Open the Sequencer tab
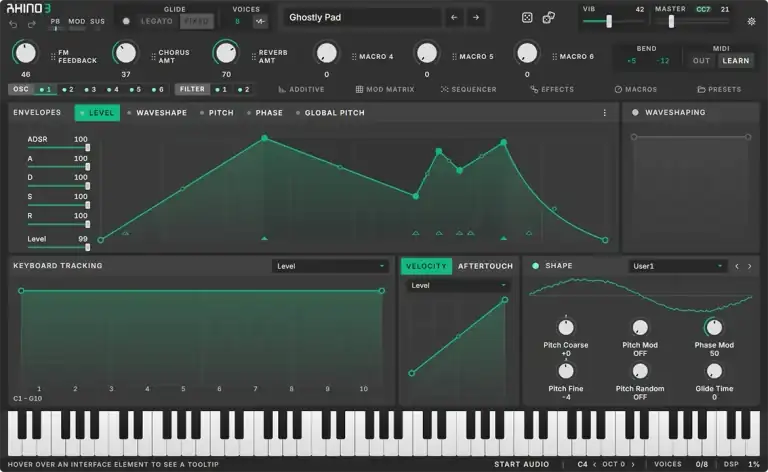This screenshot has height=472, width=768. [468, 90]
